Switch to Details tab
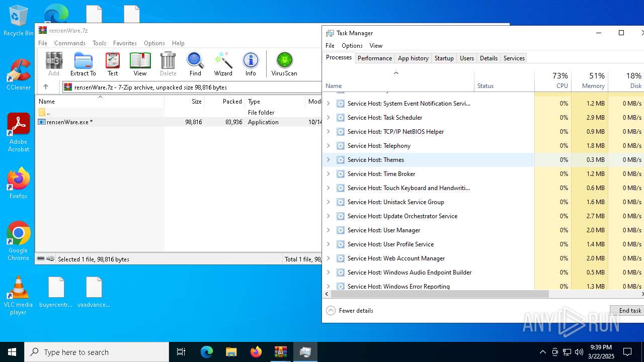 489,58
